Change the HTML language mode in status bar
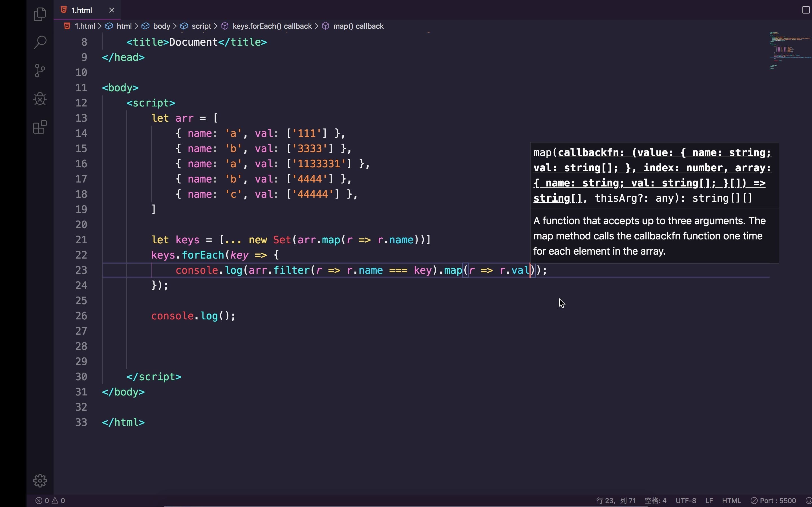Screen dimensions: 812x507 (x=731, y=501)
